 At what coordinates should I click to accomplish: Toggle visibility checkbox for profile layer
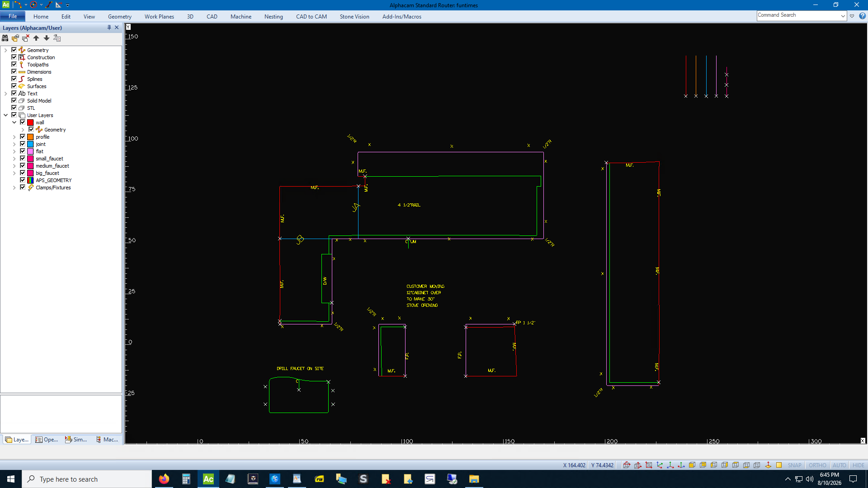(23, 137)
